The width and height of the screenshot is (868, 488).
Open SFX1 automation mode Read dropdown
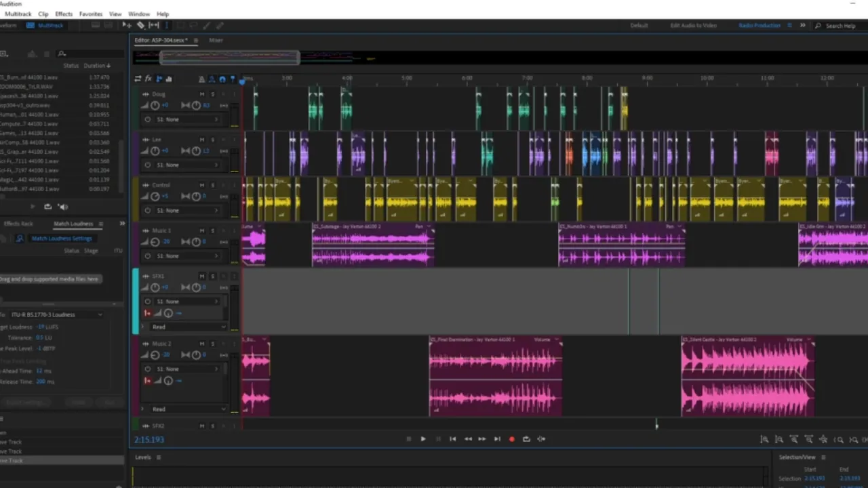(188, 327)
